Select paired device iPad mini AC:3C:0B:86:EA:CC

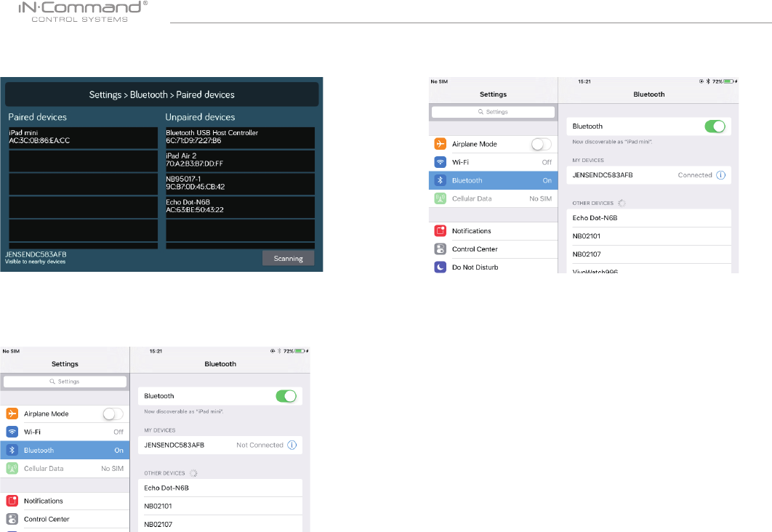pyautogui.click(x=83, y=137)
